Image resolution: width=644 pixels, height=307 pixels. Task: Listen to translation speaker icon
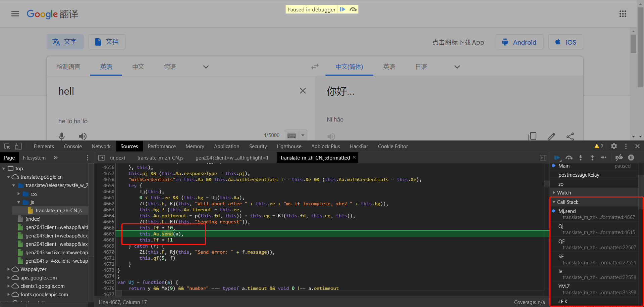coord(331,136)
